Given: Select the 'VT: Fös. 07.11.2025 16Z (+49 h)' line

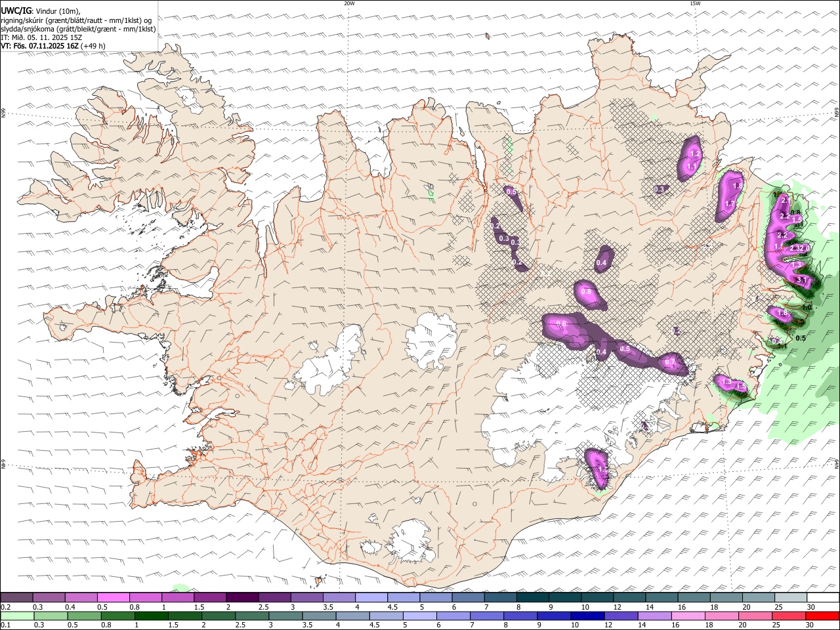Looking at the screenshot, I should (53, 46).
